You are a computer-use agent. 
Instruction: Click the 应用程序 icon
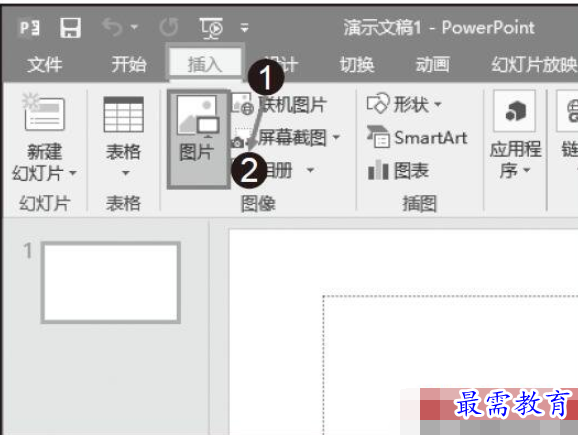coord(515,111)
